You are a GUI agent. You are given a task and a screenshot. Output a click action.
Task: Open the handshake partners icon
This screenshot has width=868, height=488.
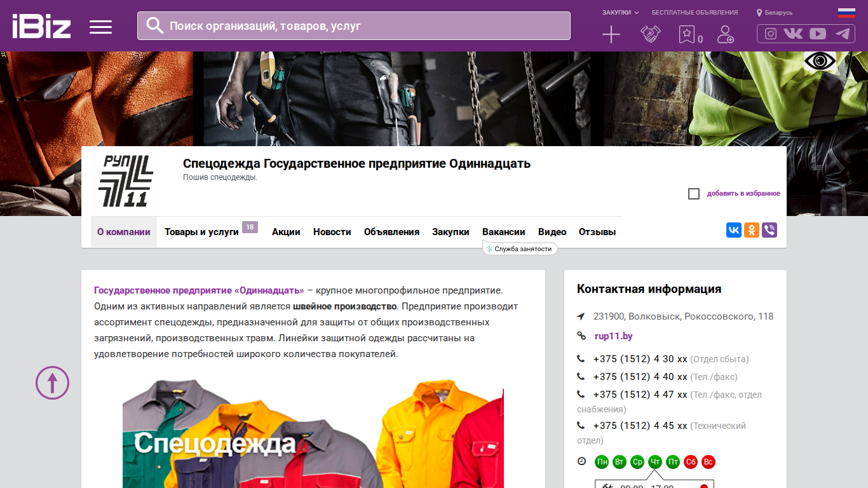coord(650,34)
